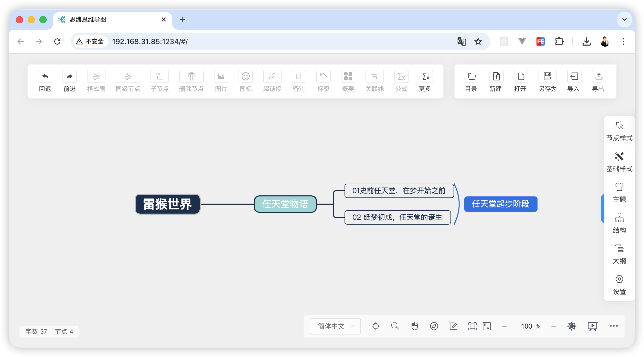Screen dimensions: 644x357
Task: Add a 超链接 hyperlink to a node
Action: point(272,81)
